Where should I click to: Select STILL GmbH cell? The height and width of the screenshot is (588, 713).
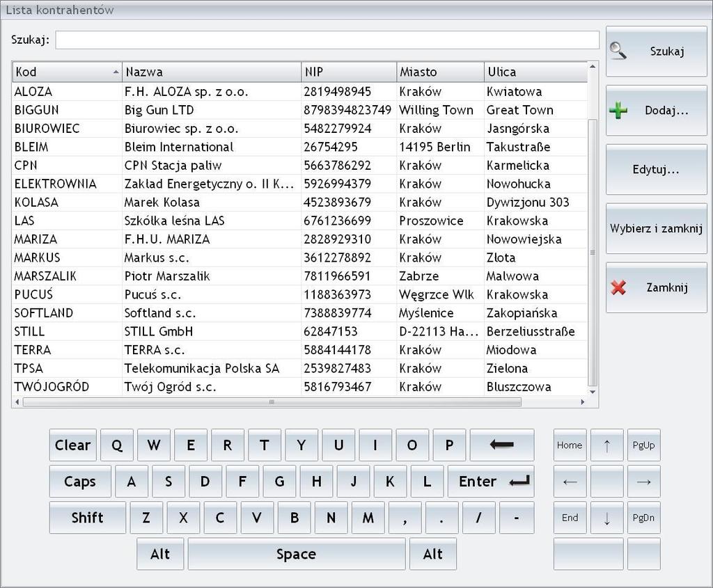212,332
